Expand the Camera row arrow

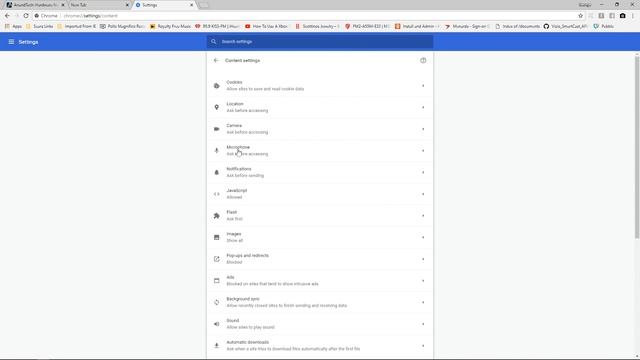[x=423, y=129]
